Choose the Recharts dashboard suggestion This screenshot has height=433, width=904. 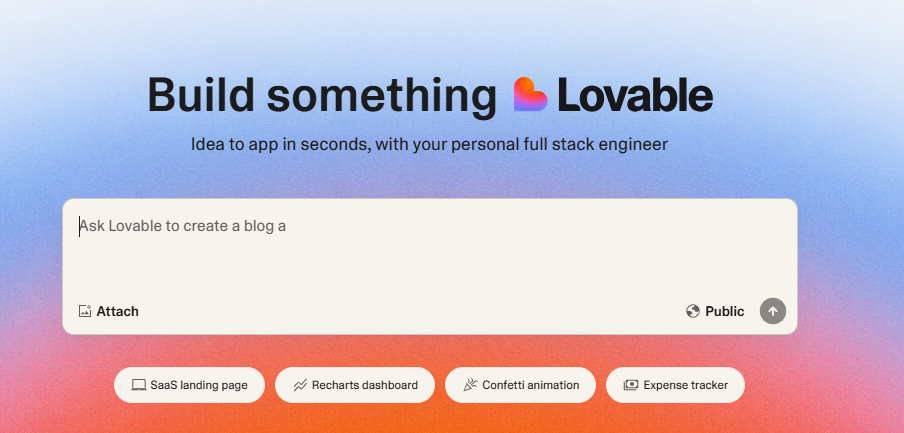pos(355,385)
